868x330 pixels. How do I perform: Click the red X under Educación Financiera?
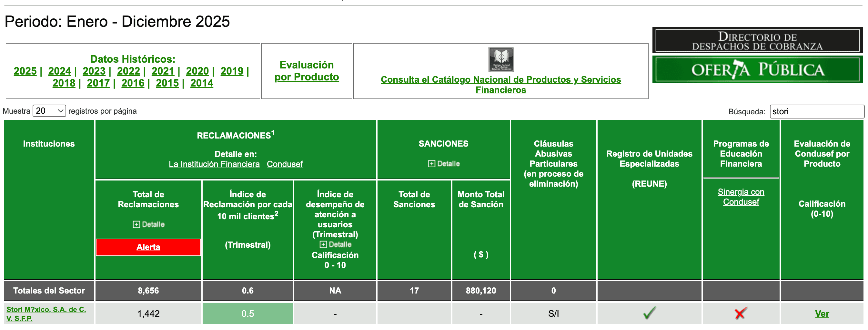tap(741, 314)
